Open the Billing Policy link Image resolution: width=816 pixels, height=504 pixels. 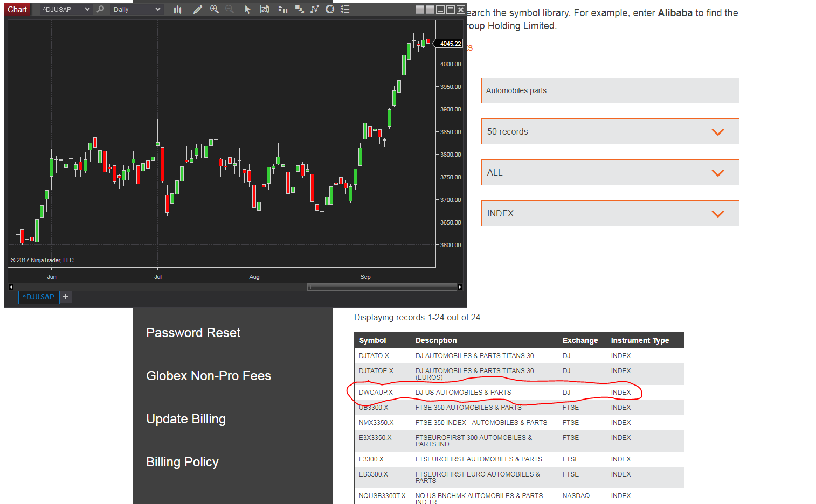182,462
